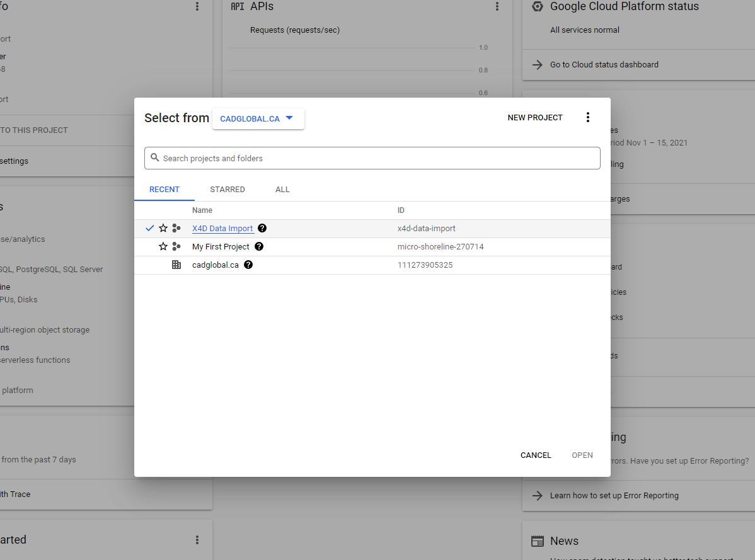Open the X4D Data Import project link

pyautogui.click(x=222, y=229)
